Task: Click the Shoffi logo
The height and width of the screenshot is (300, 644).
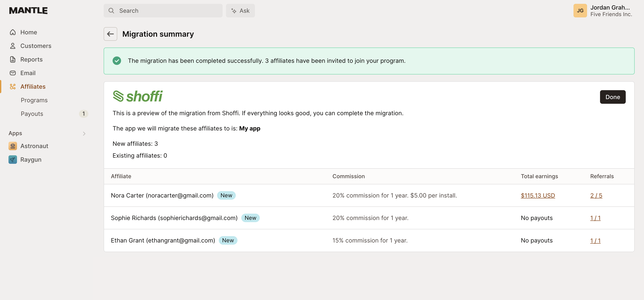Action: pyautogui.click(x=138, y=96)
